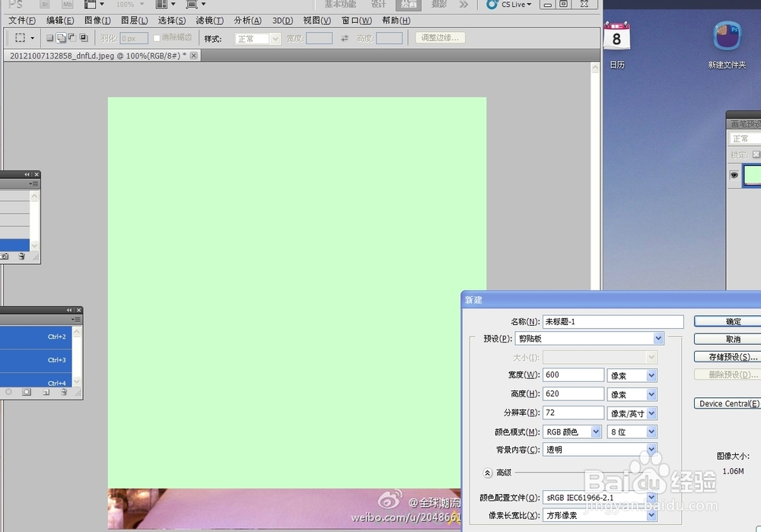
Task: Click the Save Preset button
Action: pyautogui.click(x=728, y=357)
